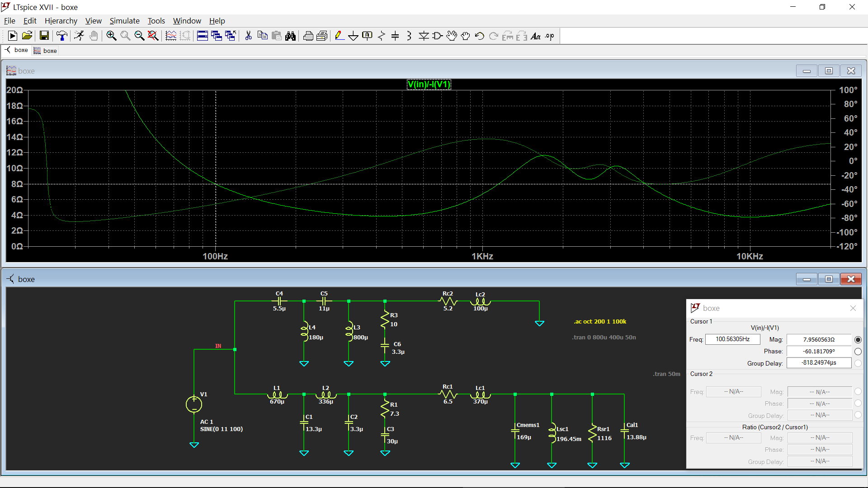
Task: Select the Cut scissors tool
Action: (248, 36)
